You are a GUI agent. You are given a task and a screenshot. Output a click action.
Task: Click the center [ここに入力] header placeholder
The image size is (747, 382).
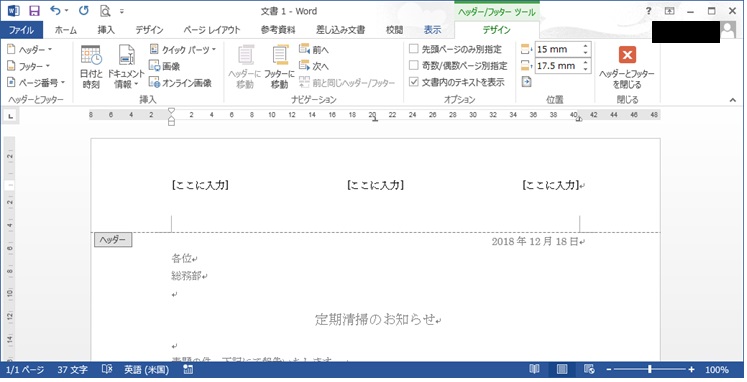click(x=375, y=185)
